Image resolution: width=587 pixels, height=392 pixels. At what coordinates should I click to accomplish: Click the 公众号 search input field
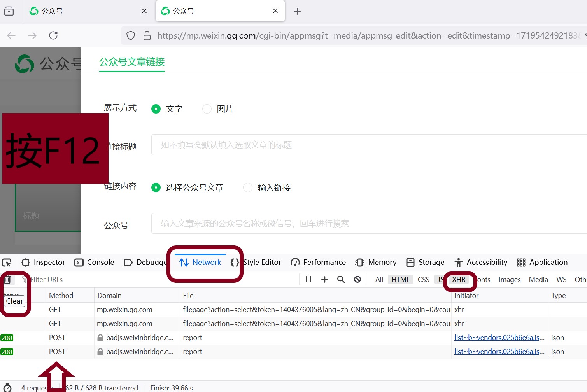pyautogui.click(x=369, y=223)
